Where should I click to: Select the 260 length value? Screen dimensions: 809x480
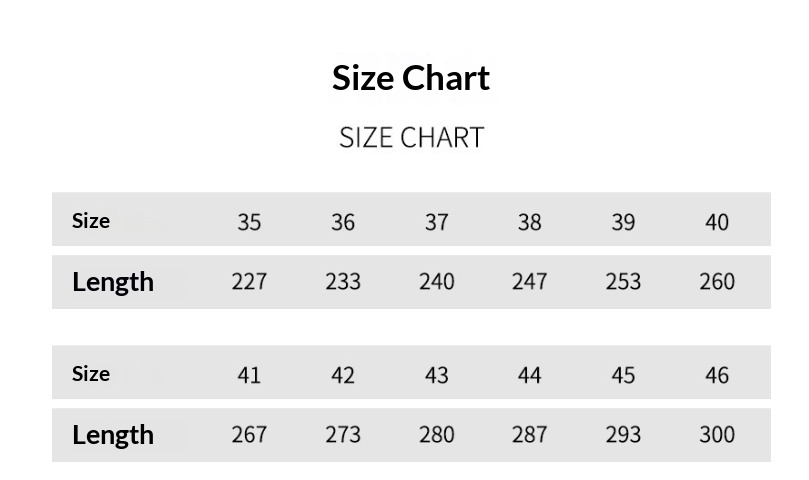pos(717,282)
